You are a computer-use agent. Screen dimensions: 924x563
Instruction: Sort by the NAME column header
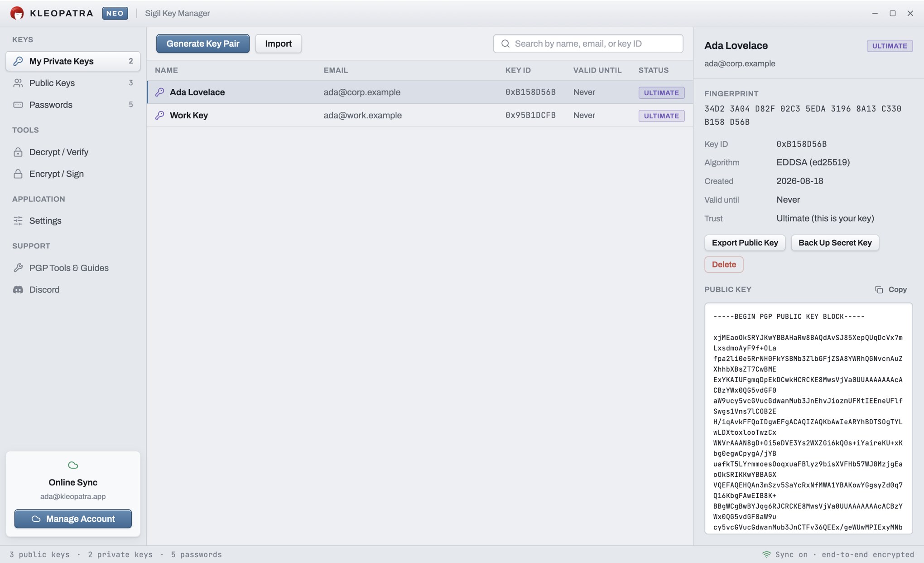[166, 70]
